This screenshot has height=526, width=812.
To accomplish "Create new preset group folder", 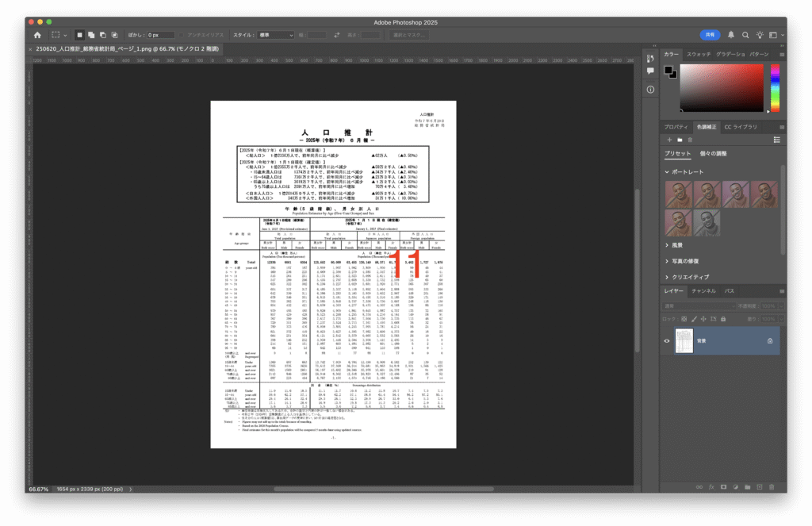I will 680,140.
